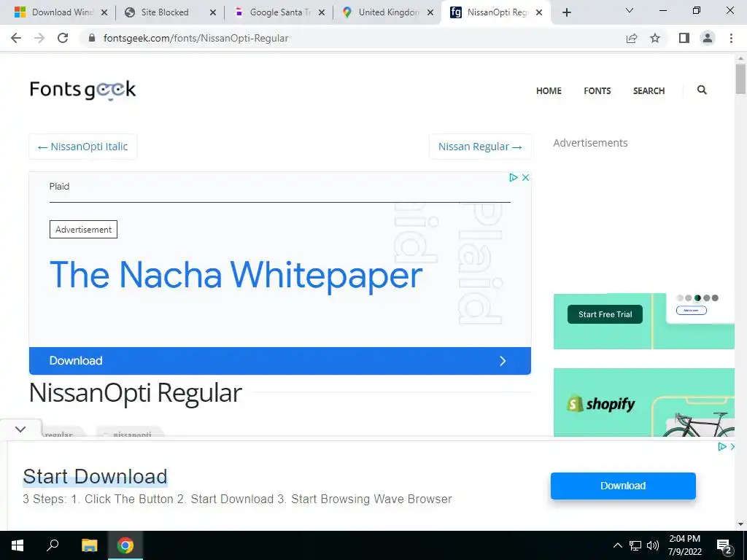Click the Chrome taskbar icon
This screenshot has width=747, height=560.
click(x=125, y=545)
